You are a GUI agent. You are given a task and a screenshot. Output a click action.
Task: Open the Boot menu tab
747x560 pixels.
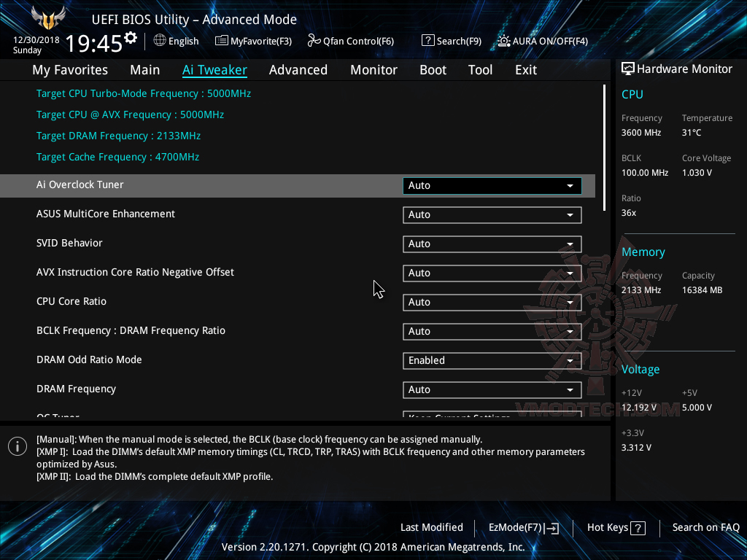tap(433, 69)
